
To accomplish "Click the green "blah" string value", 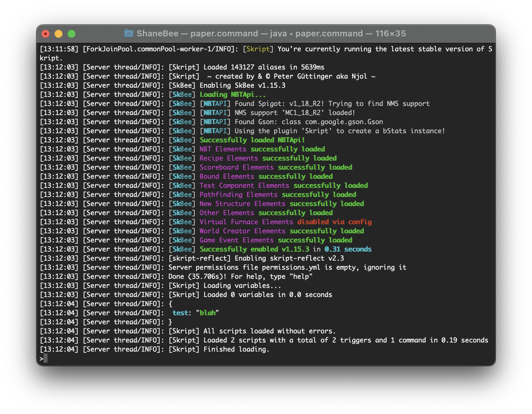I will point(207,313).
